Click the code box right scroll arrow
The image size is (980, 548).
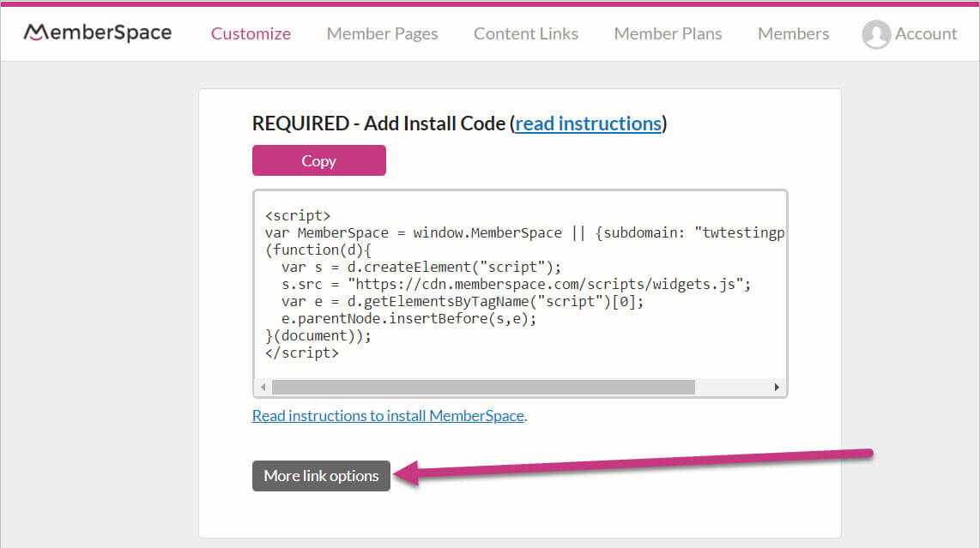click(x=777, y=388)
